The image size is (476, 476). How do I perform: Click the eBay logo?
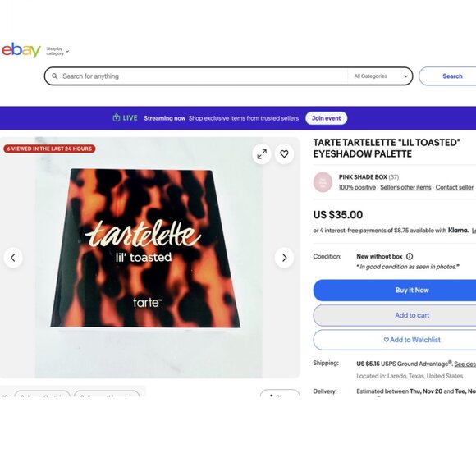[x=21, y=50]
